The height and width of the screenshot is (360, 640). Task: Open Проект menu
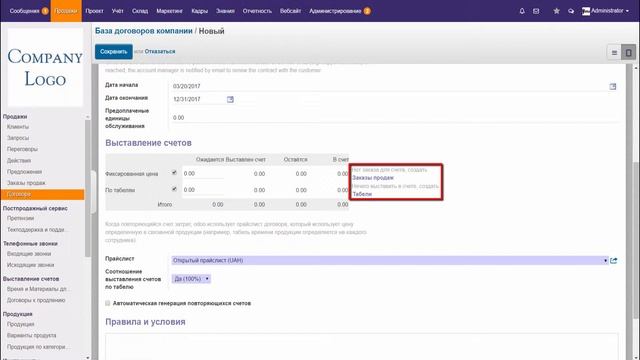coord(94,11)
